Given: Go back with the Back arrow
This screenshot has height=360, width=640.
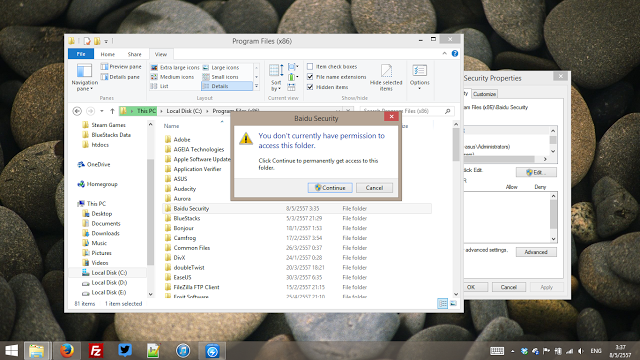Looking at the screenshot, I should click(x=77, y=111).
